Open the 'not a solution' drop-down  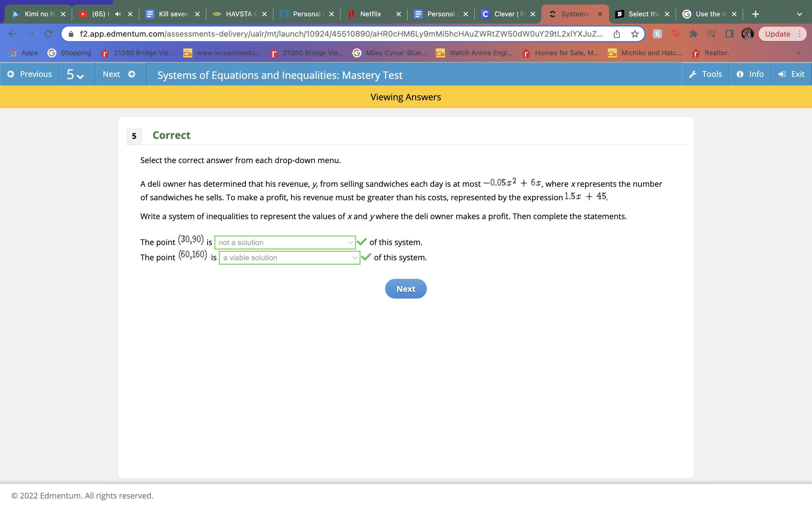tap(285, 243)
